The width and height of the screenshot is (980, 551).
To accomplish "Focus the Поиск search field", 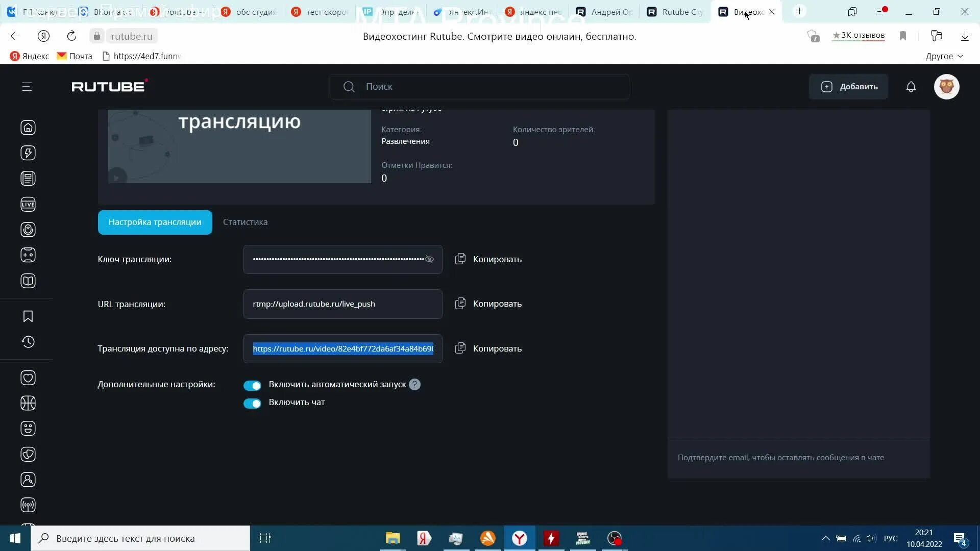I will 479,87.
